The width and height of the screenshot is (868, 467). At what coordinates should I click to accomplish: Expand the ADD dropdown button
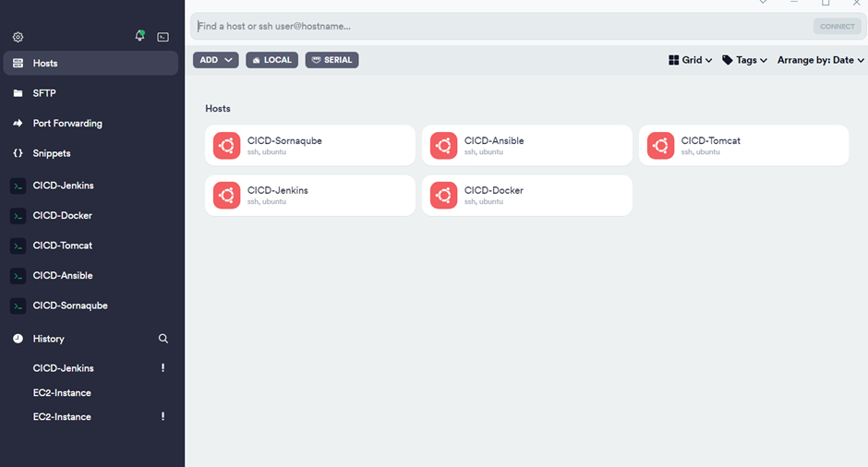tap(215, 60)
